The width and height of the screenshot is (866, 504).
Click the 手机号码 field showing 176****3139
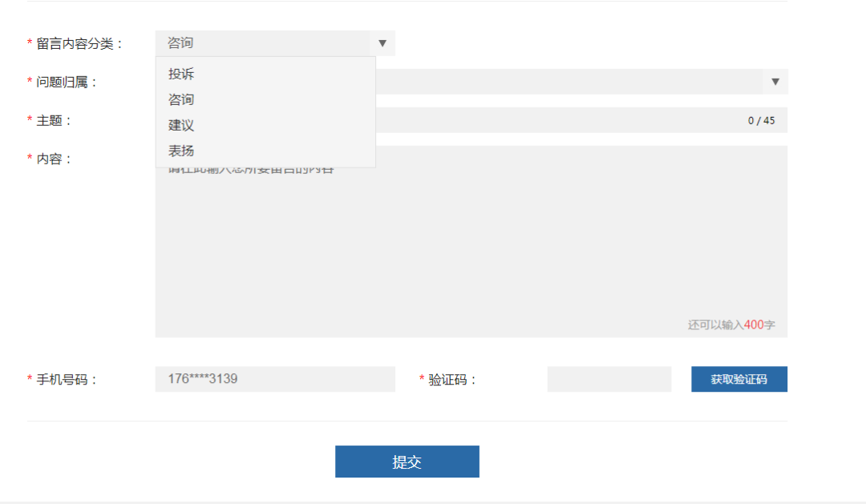point(274,379)
